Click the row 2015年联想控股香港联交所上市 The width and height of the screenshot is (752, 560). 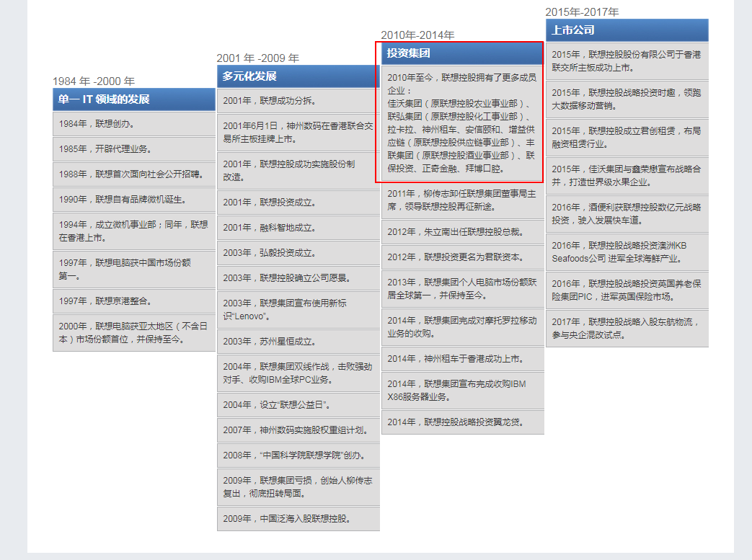627,61
